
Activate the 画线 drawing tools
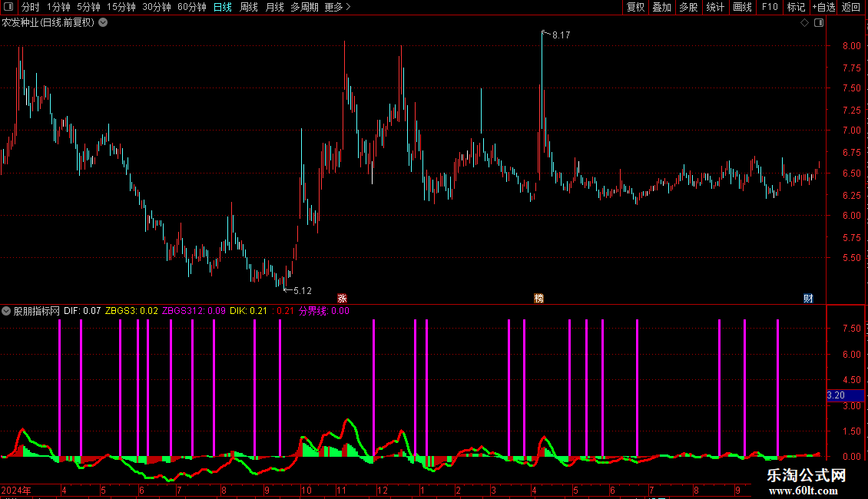point(742,7)
